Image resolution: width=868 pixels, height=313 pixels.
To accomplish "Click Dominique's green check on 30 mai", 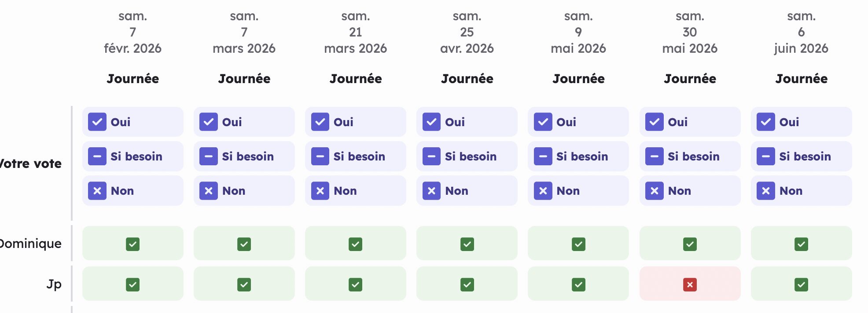I will pyautogui.click(x=690, y=244).
